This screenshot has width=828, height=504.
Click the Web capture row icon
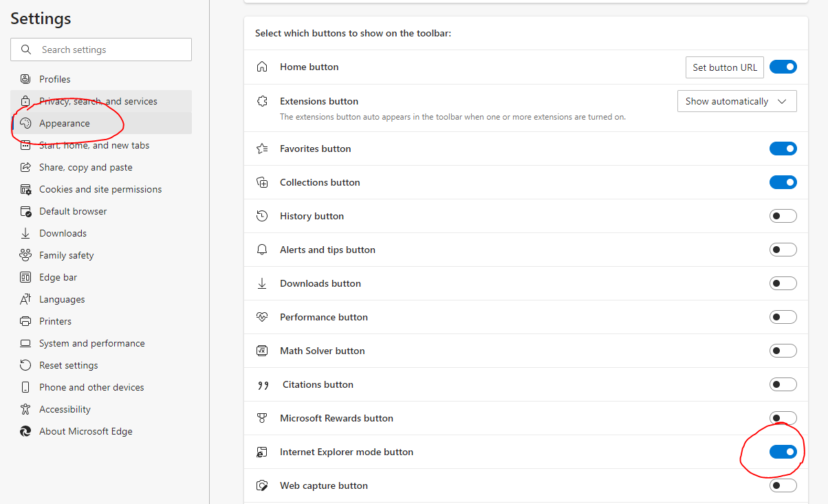click(x=261, y=485)
